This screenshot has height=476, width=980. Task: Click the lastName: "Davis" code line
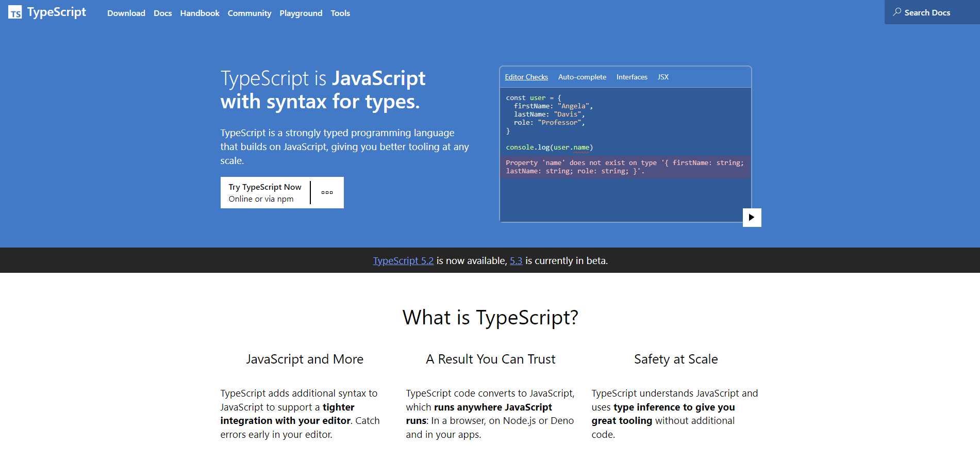(x=549, y=114)
